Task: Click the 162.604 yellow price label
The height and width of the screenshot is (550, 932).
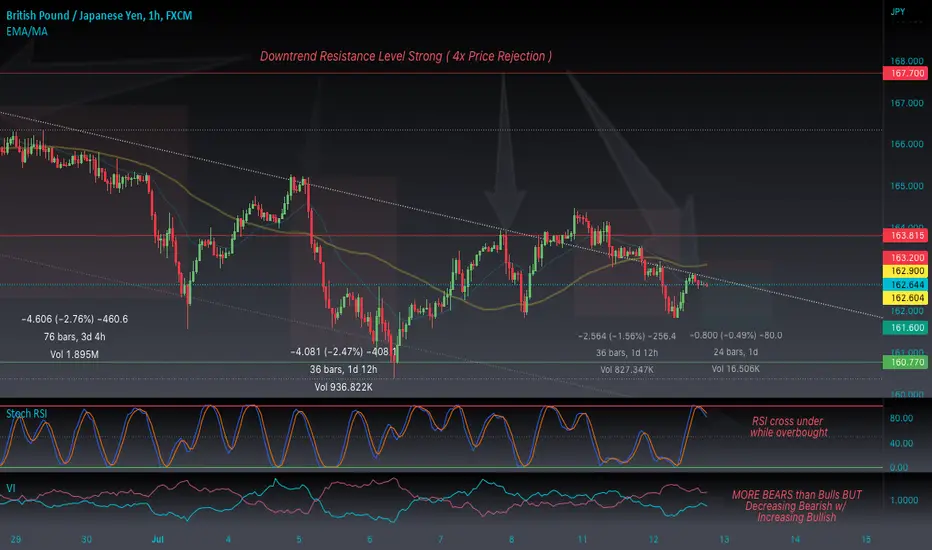Action: (x=907, y=298)
